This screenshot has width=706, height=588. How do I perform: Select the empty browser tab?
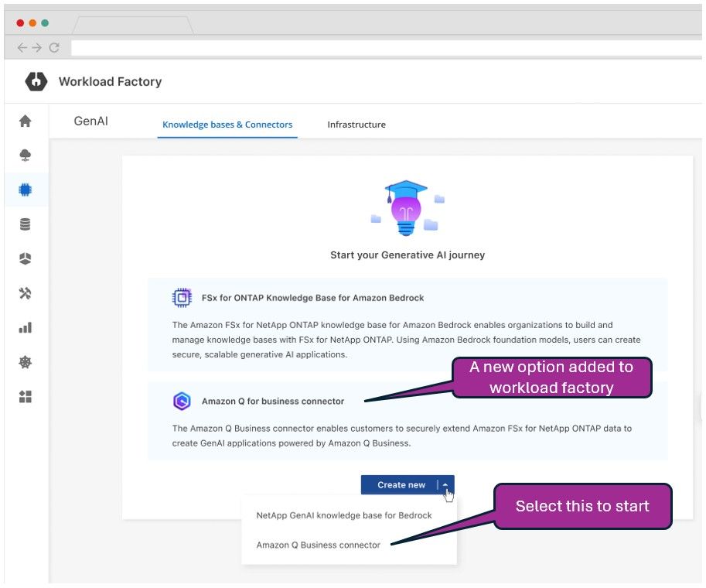click(x=133, y=26)
